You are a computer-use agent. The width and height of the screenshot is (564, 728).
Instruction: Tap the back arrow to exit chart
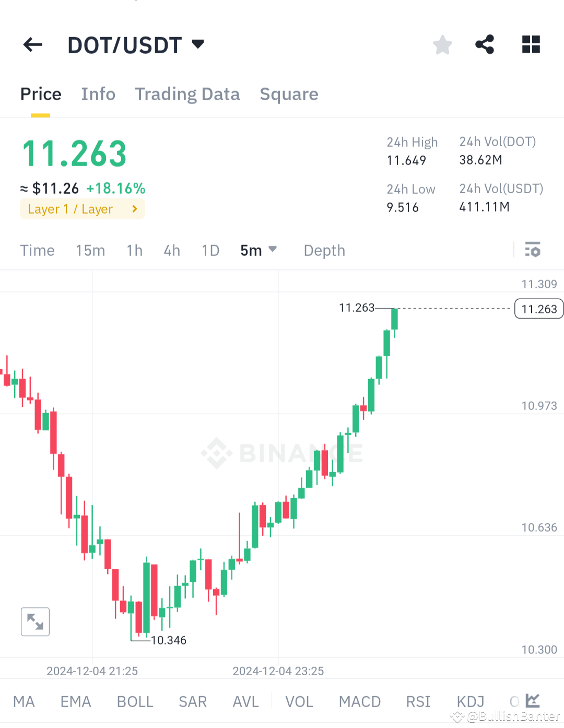32,45
